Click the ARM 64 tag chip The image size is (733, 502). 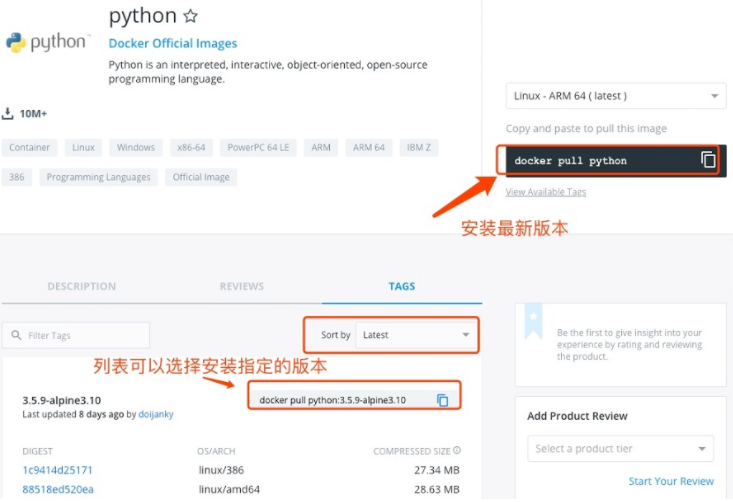pyautogui.click(x=369, y=148)
